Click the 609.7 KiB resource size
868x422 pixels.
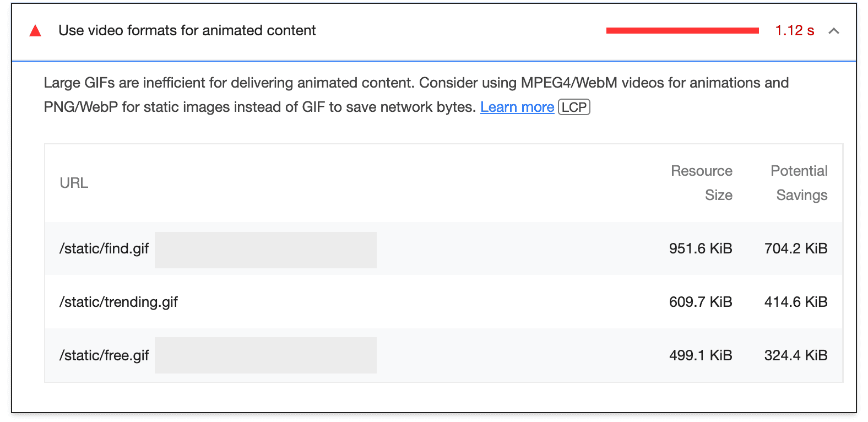(x=701, y=302)
